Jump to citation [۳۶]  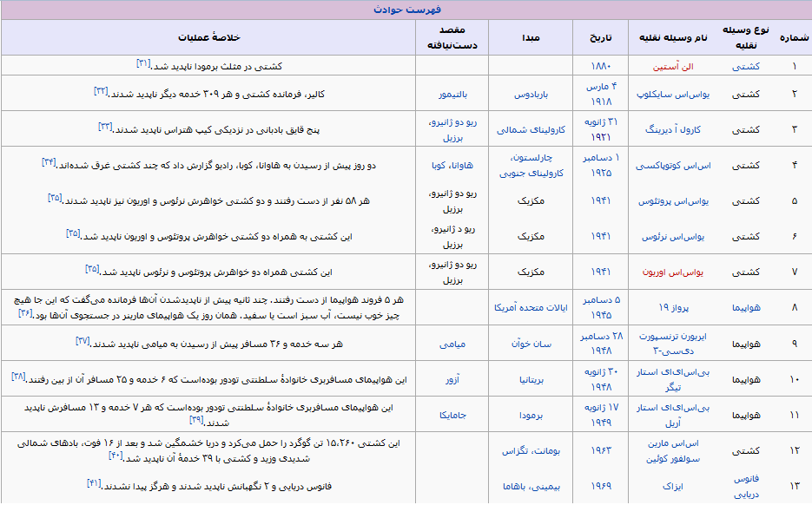25,312
